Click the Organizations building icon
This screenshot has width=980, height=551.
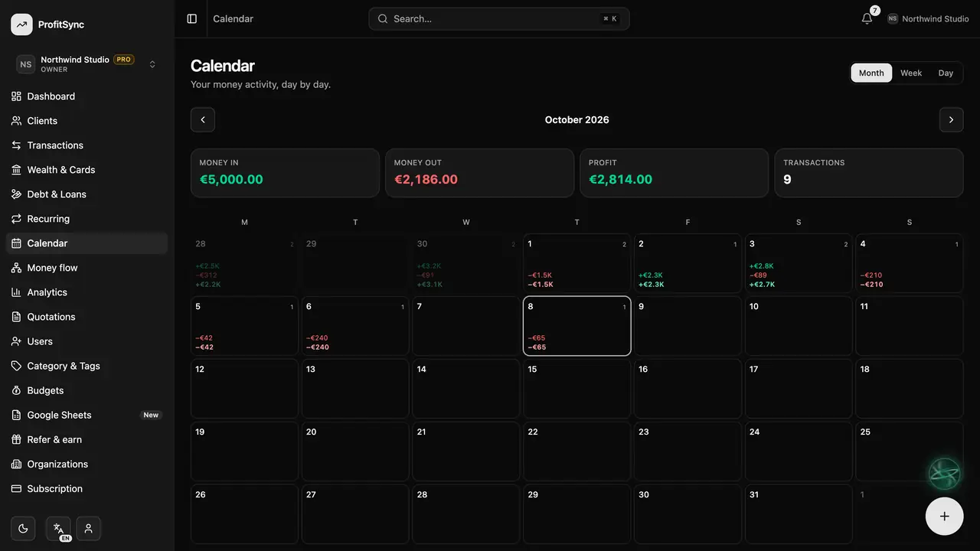tap(16, 464)
